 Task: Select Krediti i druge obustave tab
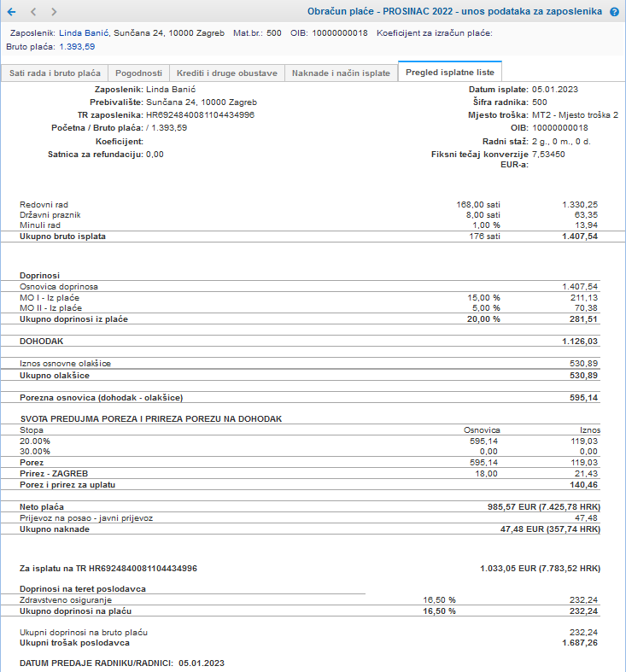(x=225, y=73)
